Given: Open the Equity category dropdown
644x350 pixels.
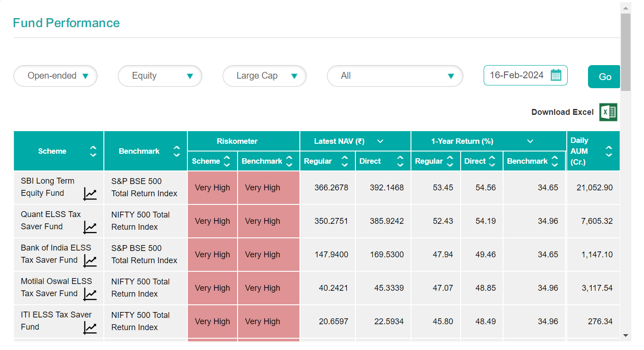Looking at the screenshot, I should [x=160, y=76].
